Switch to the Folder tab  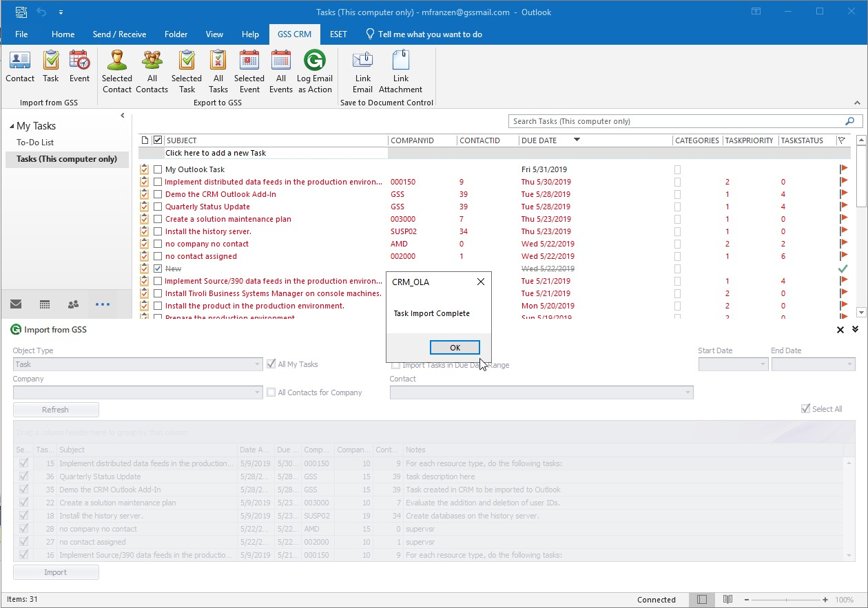(x=176, y=34)
